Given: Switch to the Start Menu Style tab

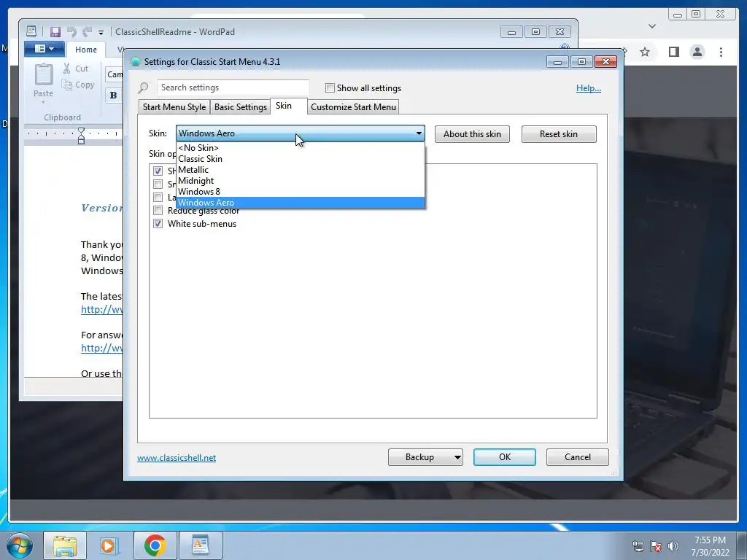Looking at the screenshot, I should pyautogui.click(x=174, y=106).
